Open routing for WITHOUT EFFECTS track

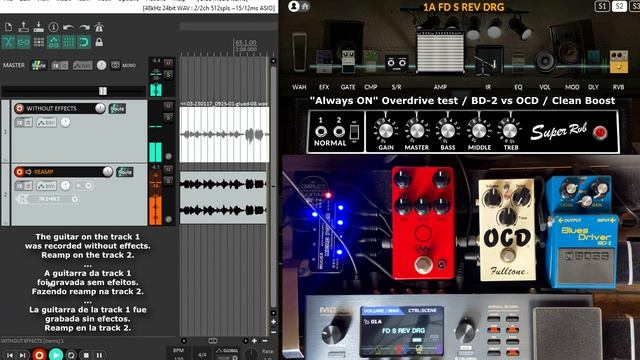pyautogui.click(x=117, y=109)
